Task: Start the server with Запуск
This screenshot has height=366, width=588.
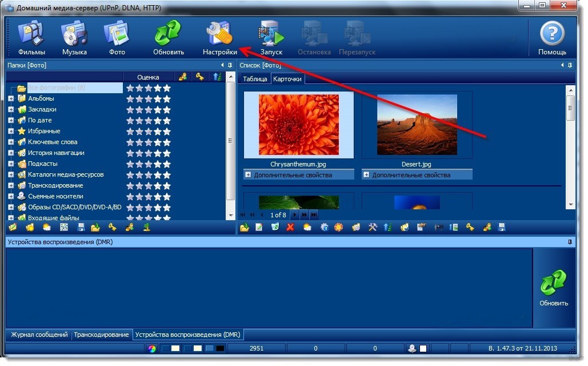Action: (x=271, y=38)
